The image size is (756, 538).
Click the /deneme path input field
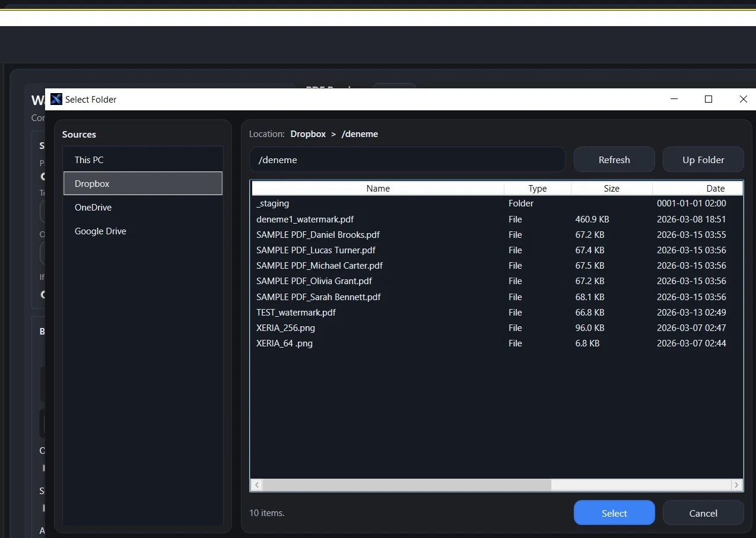408,159
